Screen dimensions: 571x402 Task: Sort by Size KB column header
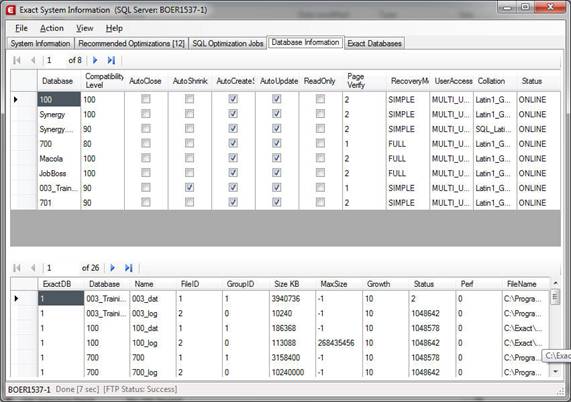(x=292, y=284)
